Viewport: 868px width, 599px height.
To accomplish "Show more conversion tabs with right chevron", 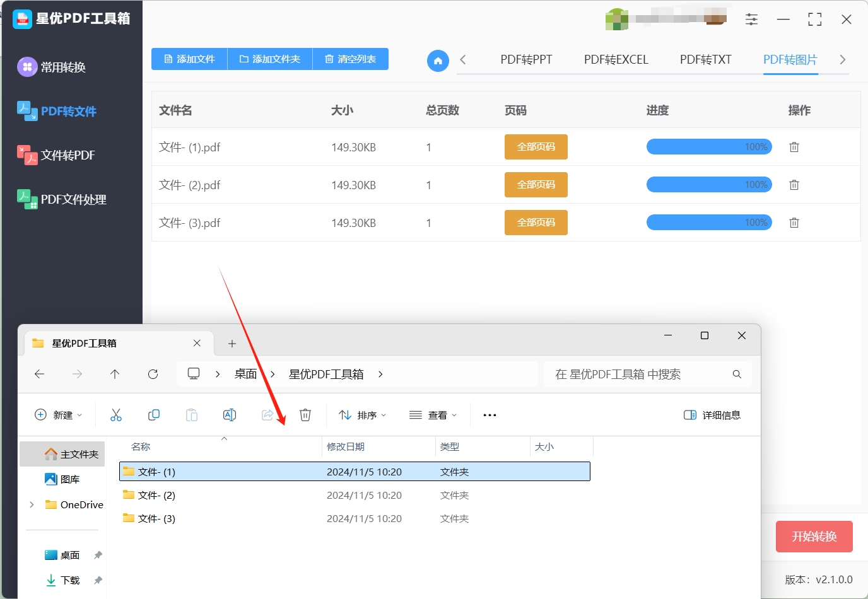I will [x=842, y=60].
